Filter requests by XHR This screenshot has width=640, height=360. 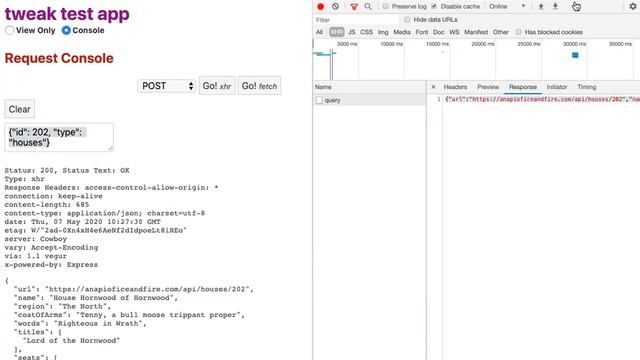[x=336, y=32]
